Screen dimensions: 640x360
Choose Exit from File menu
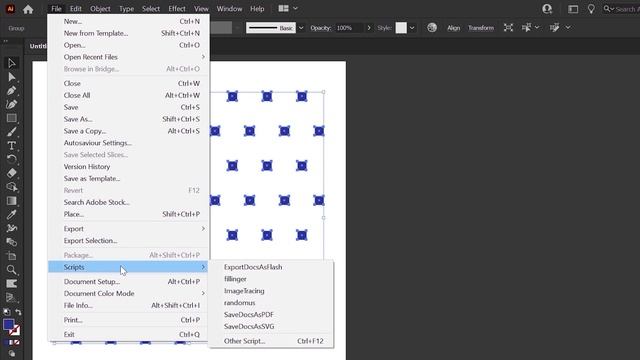[x=129, y=335]
